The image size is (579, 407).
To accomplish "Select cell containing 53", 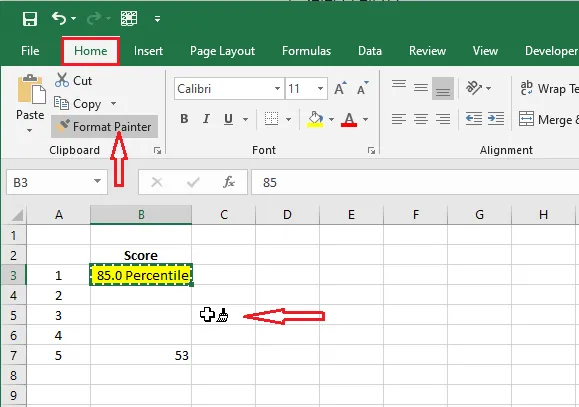I will [x=141, y=355].
